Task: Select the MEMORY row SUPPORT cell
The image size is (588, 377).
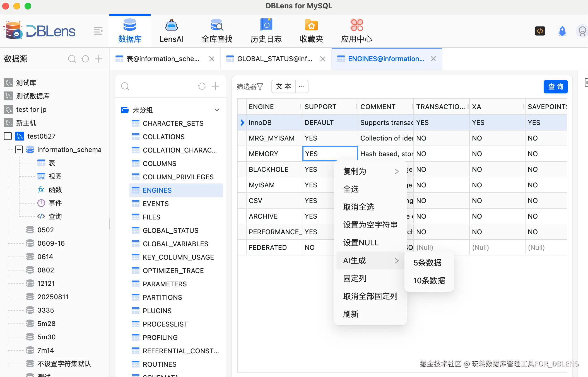Action: tap(330, 154)
